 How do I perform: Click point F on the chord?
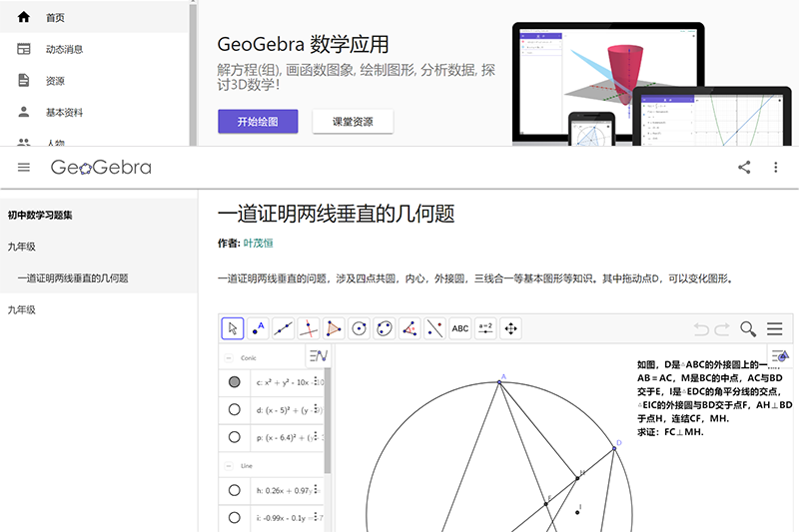point(545,504)
